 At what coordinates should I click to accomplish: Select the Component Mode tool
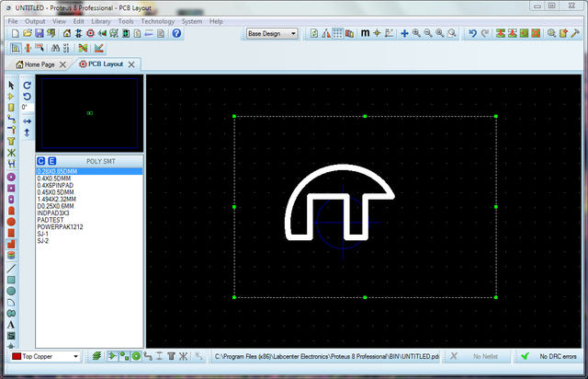(11, 97)
